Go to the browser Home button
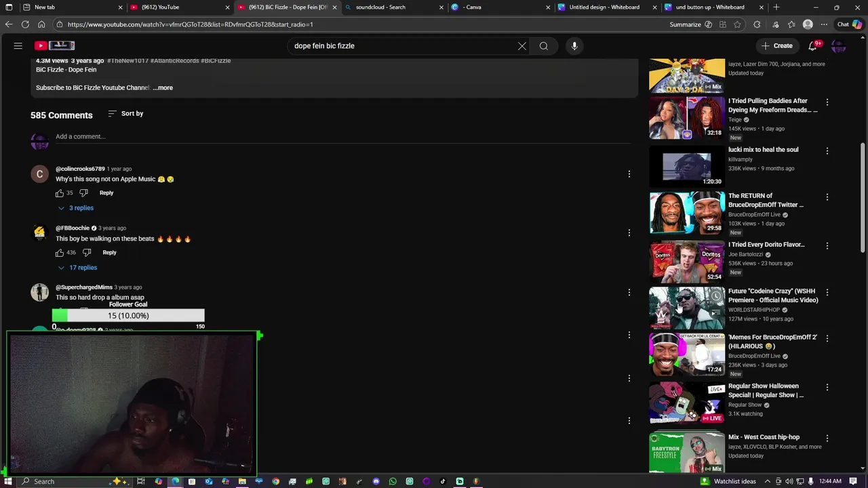 41,24
